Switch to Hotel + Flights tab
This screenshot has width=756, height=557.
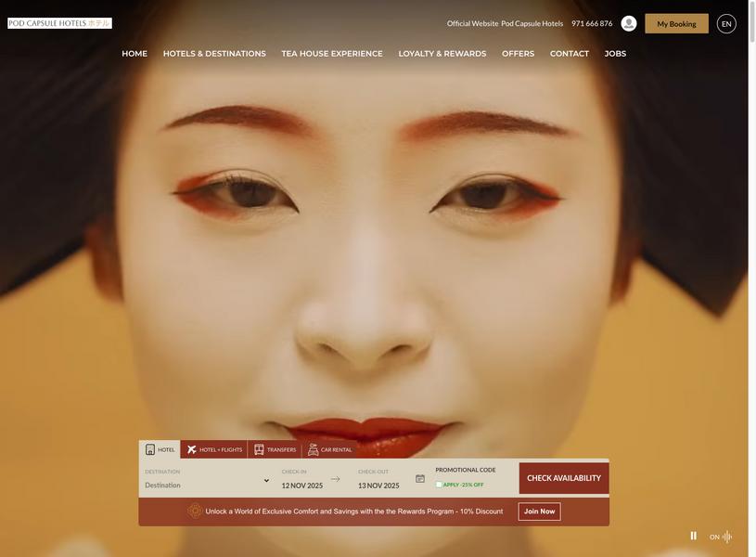coord(214,449)
